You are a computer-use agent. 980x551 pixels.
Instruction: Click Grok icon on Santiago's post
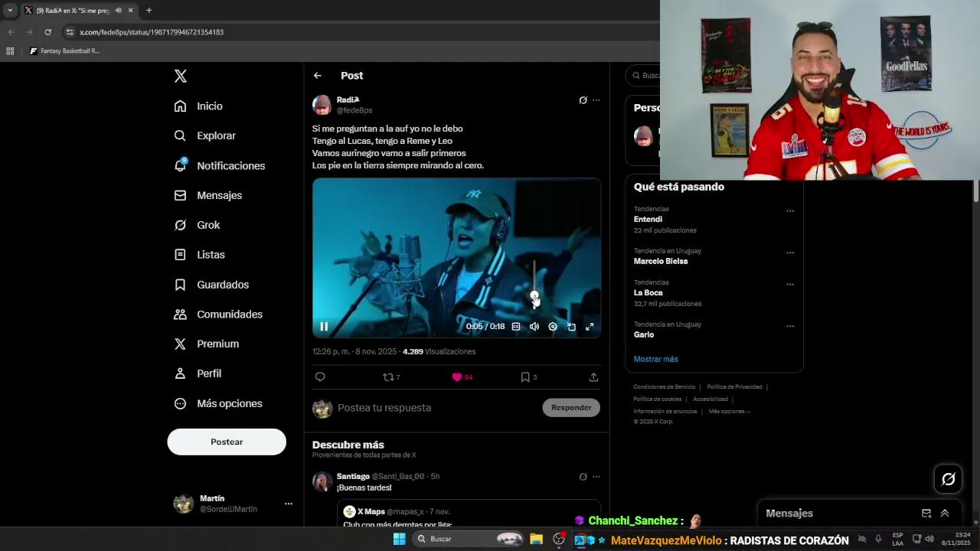click(x=583, y=477)
